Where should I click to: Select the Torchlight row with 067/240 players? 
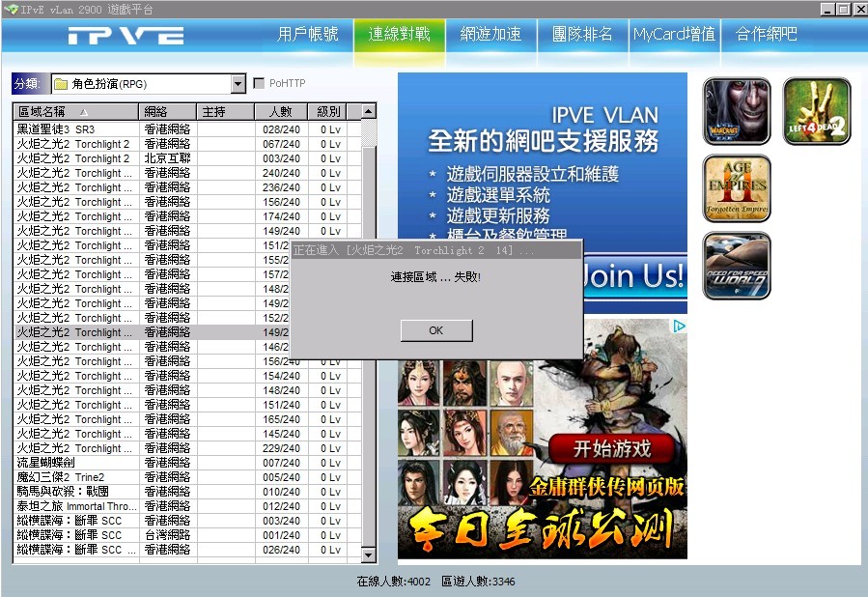tap(187, 144)
